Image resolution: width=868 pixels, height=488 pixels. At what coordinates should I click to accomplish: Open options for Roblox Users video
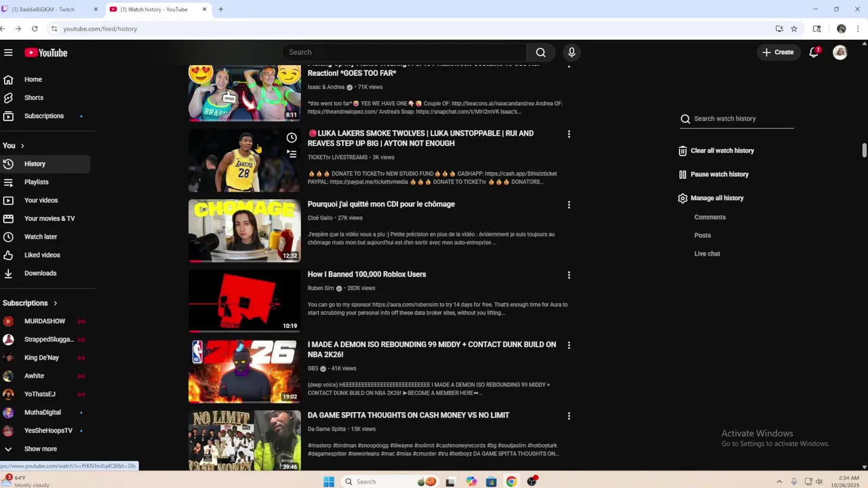tap(569, 275)
